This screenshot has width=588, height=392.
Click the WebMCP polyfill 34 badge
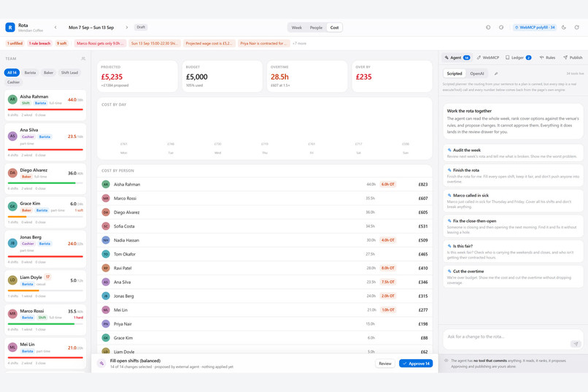pos(534,28)
